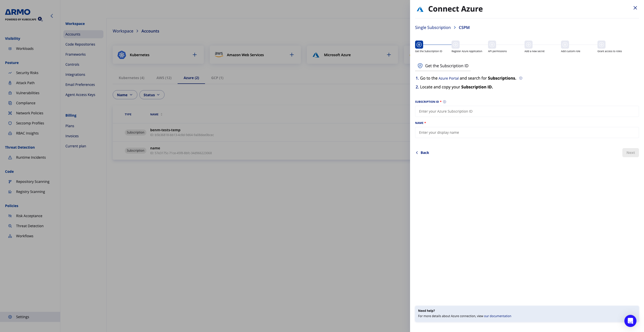Close the Connect Azure panel
Image resolution: width=644 pixels, height=332 pixels.
coord(635,8)
